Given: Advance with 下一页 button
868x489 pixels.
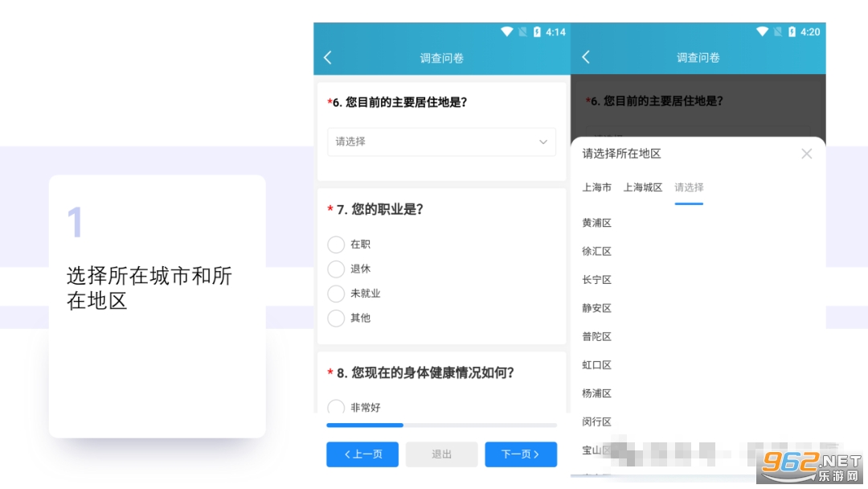Looking at the screenshot, I should tap(521, 454).
